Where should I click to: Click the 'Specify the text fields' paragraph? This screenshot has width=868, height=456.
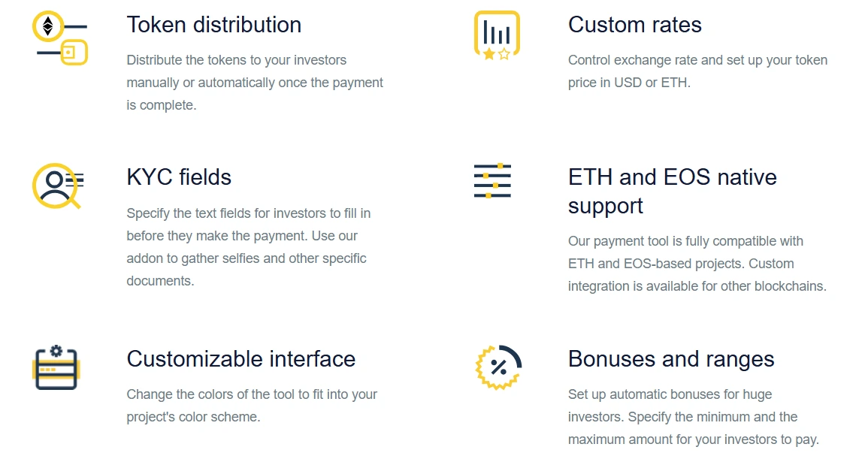pos(249,247)
